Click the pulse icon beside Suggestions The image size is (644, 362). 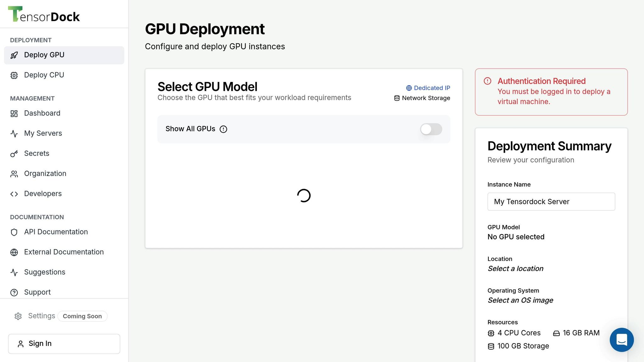(x=14, y=272)
